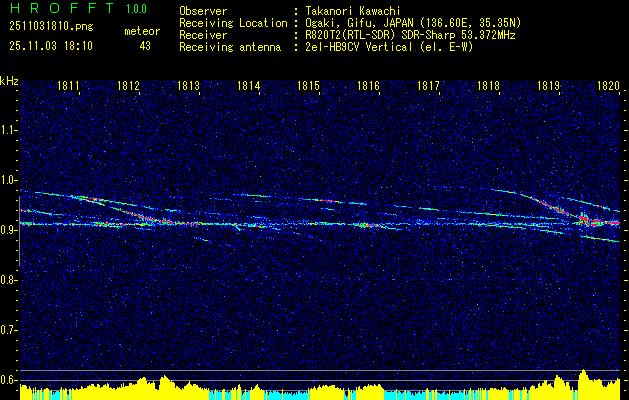The width and height of the screenshot is (629, 400).
Task: Click the 1815 time marker
Action: click(308, 85)
